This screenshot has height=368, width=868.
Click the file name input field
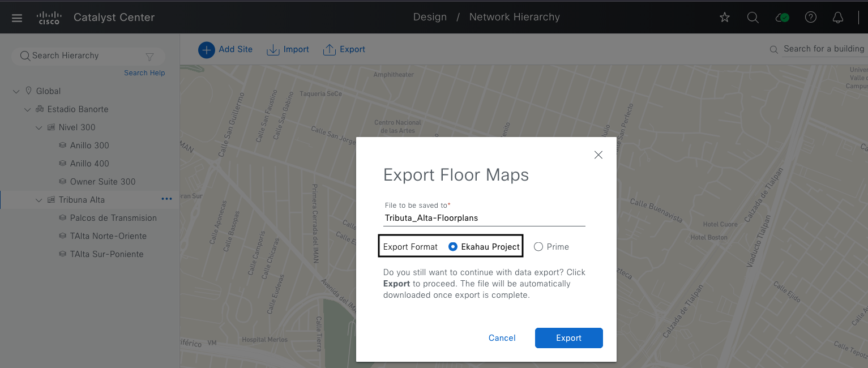484,218
